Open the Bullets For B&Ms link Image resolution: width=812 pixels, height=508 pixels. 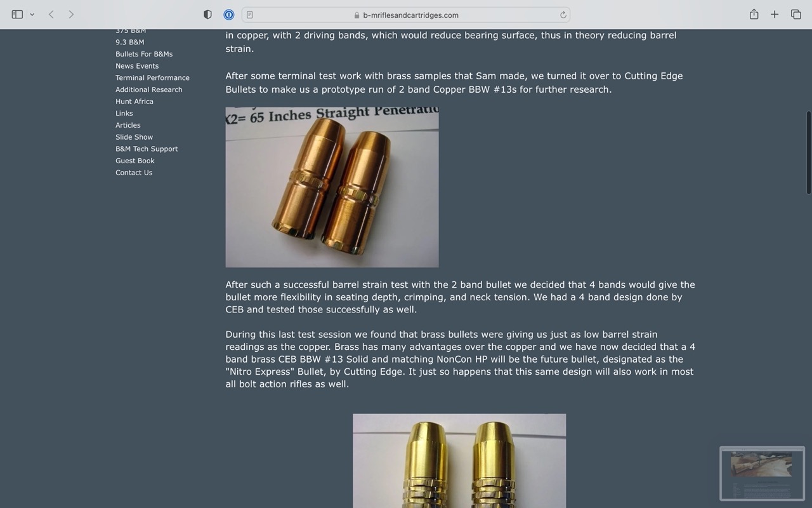(144, 54)
